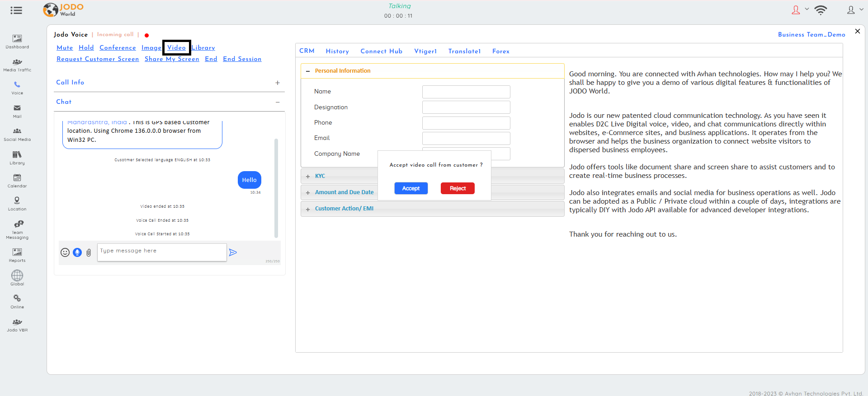Focus the Phone input field
868x396 pixels.
point(466,123)
